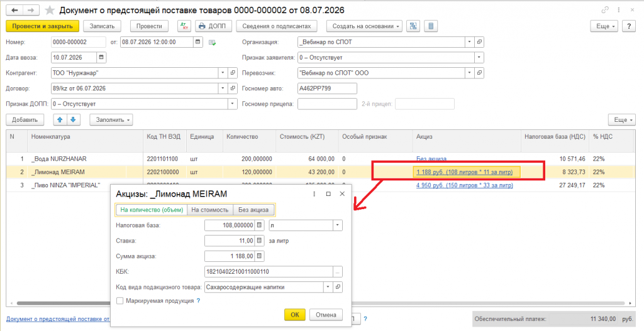Open calculator for Ставка field
Viewport: 644px width, 331px height.
click(259, 241)
